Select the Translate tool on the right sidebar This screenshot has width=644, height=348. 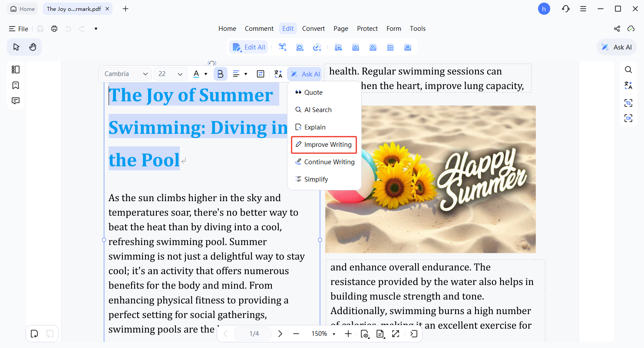tap(628, 85)
